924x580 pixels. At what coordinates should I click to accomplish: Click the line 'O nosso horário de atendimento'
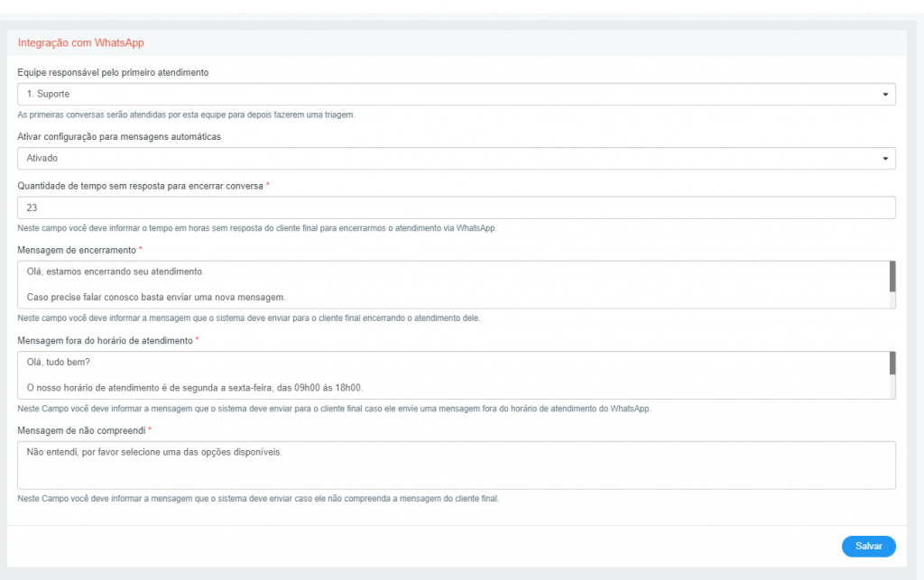click(195, 388)
